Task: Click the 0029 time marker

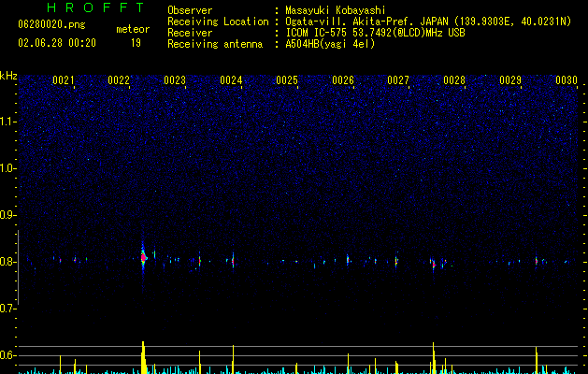Action: (510, 80)
